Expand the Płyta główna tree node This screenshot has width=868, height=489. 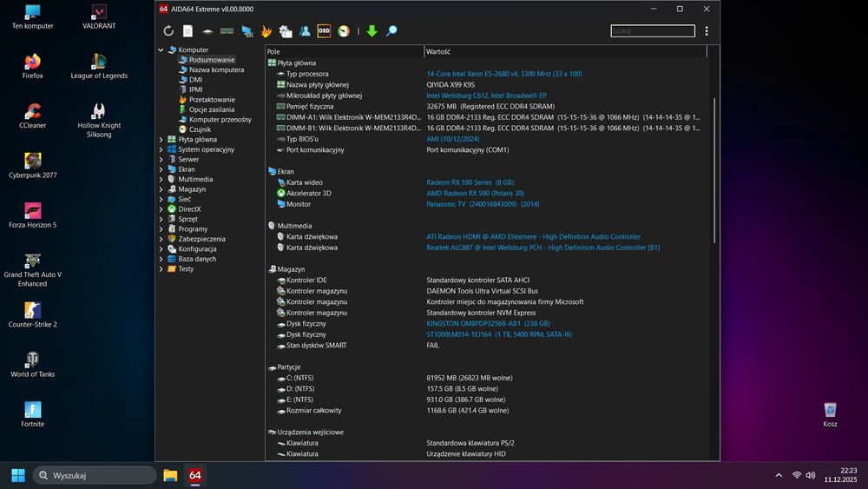tap(161, 140)
